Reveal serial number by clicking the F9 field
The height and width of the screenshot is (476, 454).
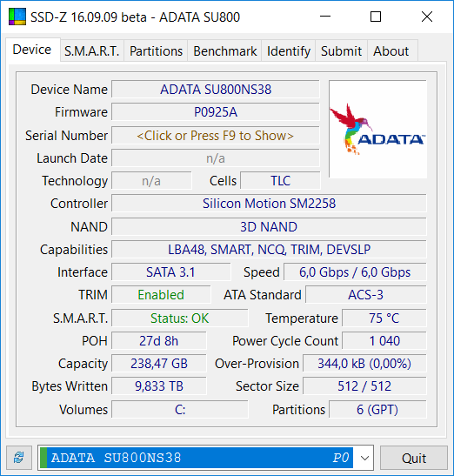click(x=216, y=136)
